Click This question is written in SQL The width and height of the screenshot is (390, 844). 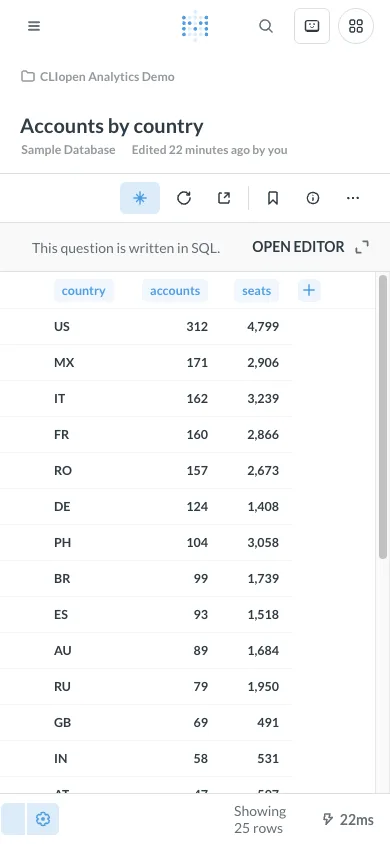pyautogui.click(x=126, y=248)
